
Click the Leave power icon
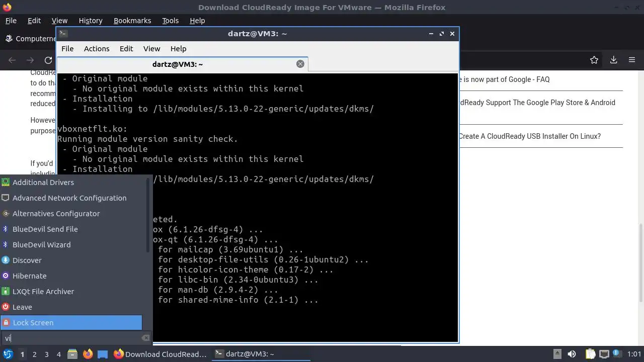tap(6, 307)
